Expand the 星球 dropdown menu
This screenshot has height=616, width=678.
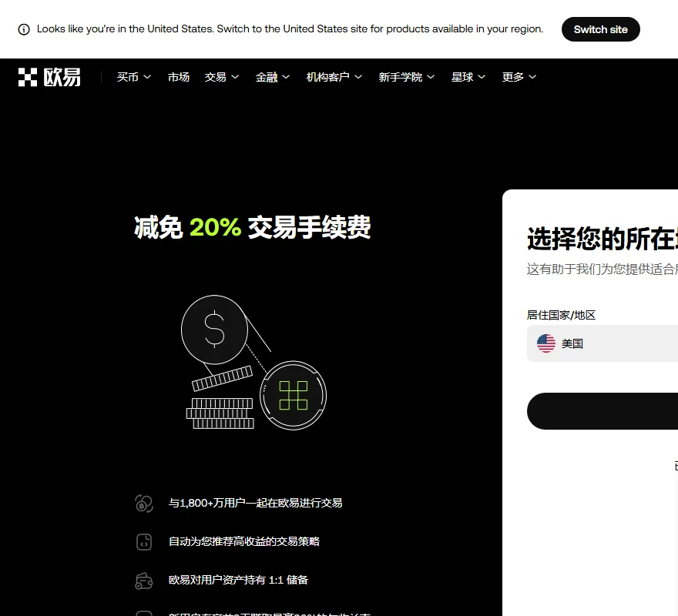(x=468, y=77)
